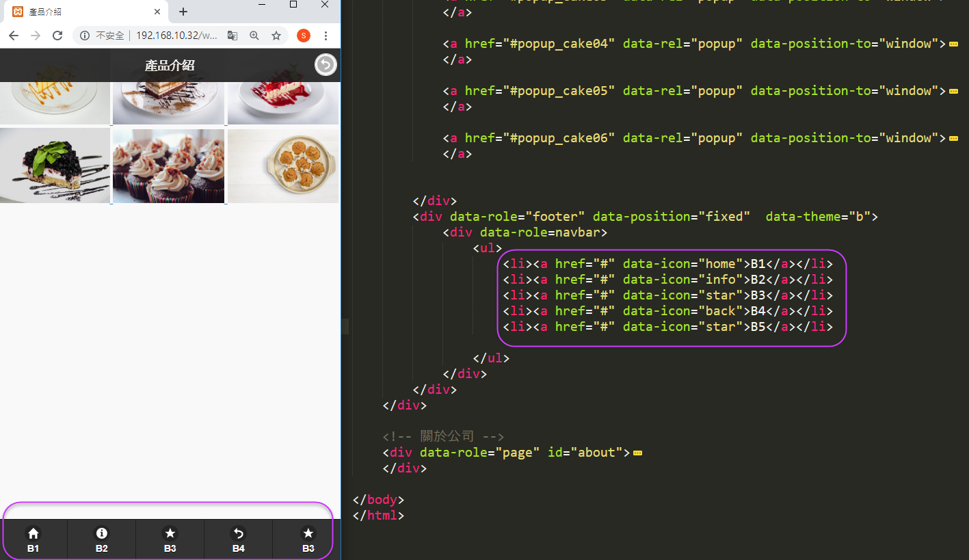The height and width of the screenshot is (560, 969).
Task: Bookmark this page with the star icon
Action: click(276, 36)
